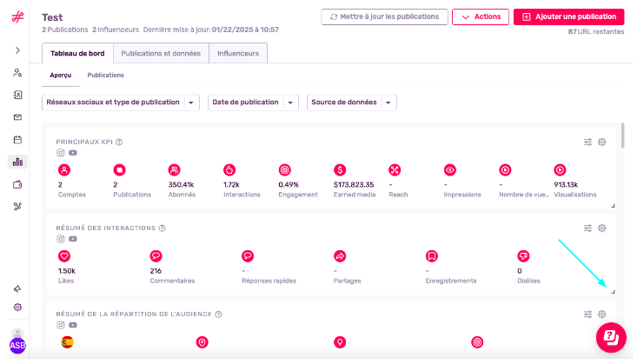The width and height of the screenshot is (644, 364).
Task: Click the gear icon in audience summary
Action: pos(601,314)
